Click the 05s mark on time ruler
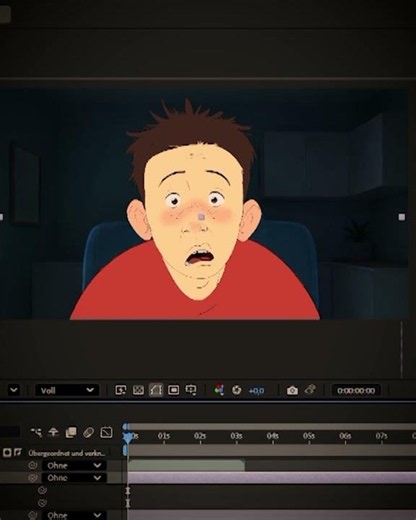 pyautogui.click(x=309, y=436)
